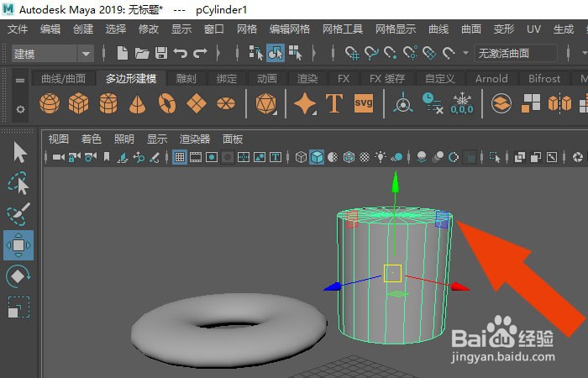Select the Select tool arrow
Image resolution: width=588 pixels, height=378 pixels.
click(19, 153)
